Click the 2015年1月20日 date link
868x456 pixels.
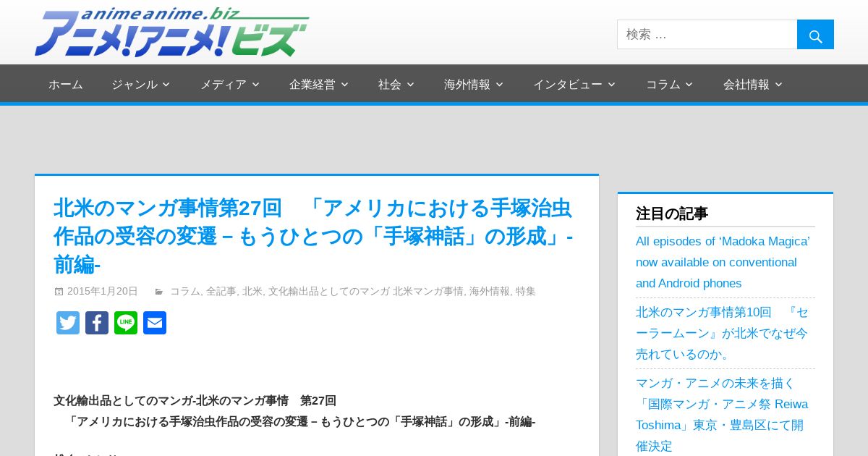(x=102, y=291)
